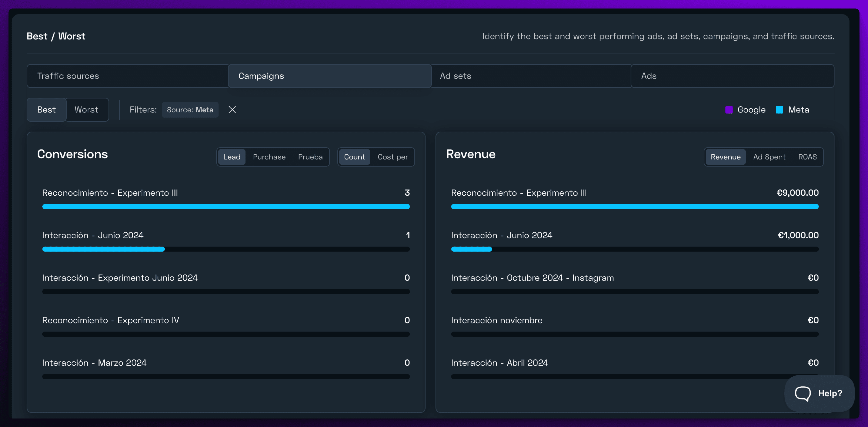Choose Prueba conversion type
The width and height of the screenshot is (868, 427).
[x=310, y=157]
